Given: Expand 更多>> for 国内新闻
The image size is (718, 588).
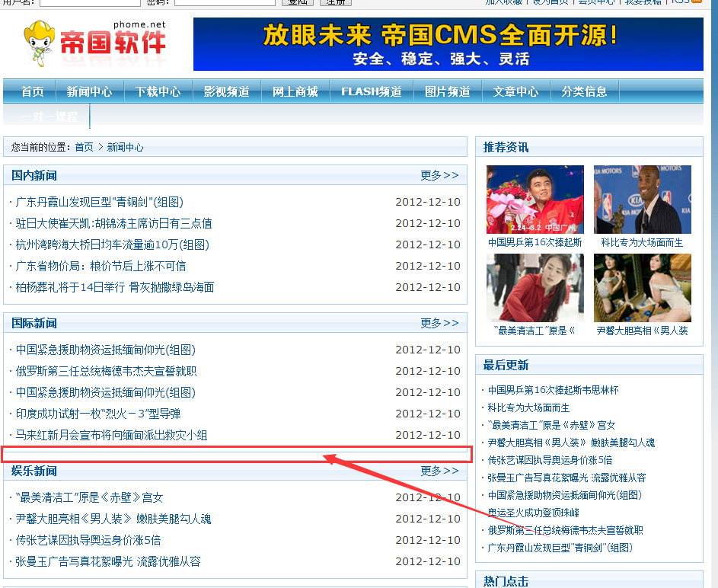Looking at the screenshot, I should tap(439, 175).
